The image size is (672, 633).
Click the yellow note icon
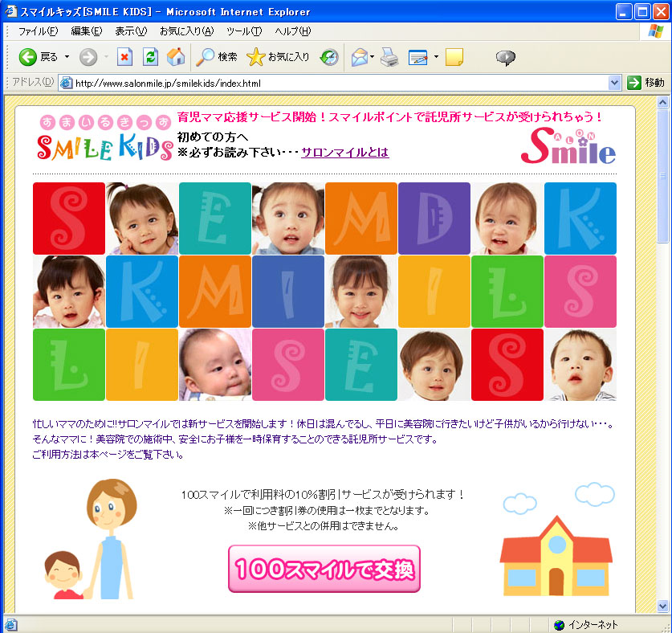coord(454,57)
